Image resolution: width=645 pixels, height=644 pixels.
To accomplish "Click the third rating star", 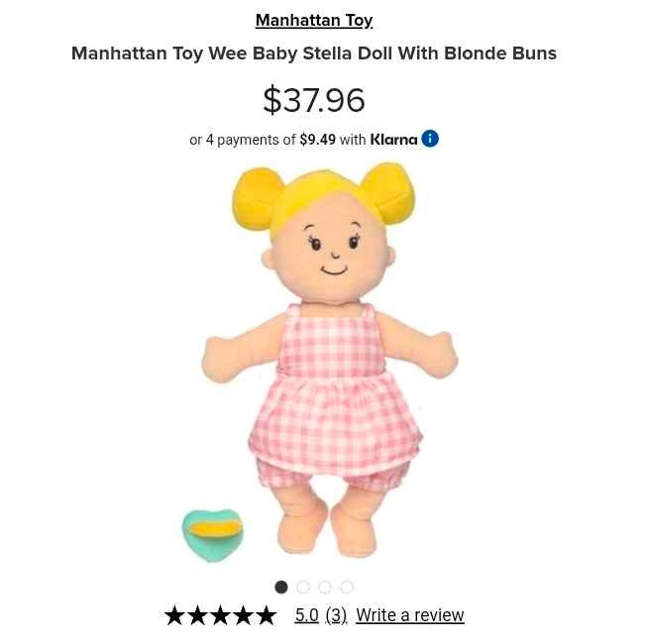I will [x=220, y=615].
